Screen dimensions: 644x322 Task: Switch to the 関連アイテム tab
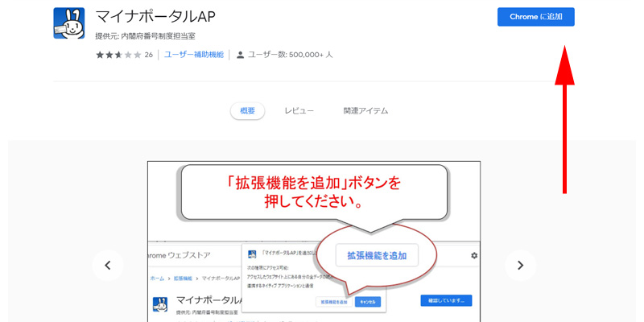click(x=365, y=111)
